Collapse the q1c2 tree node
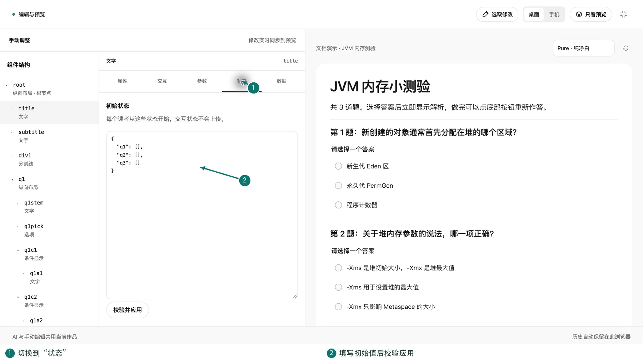 [x=18, y=297]
